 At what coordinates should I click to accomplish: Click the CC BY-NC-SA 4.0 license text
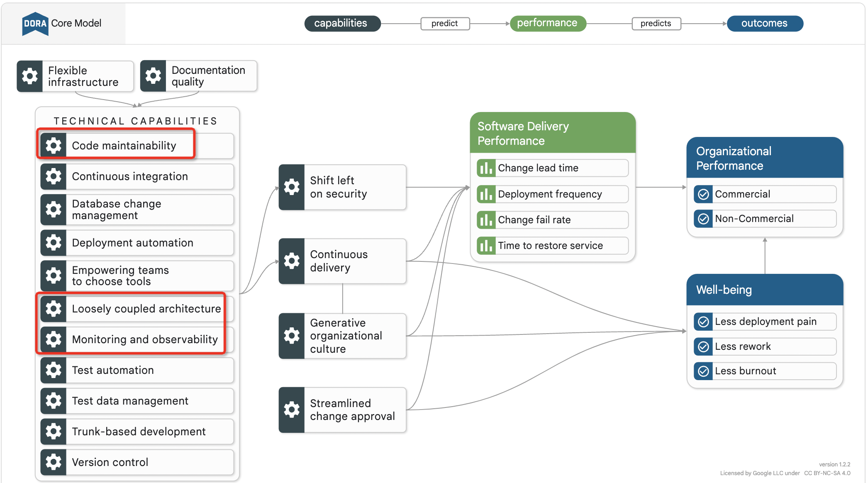(827, 473)
